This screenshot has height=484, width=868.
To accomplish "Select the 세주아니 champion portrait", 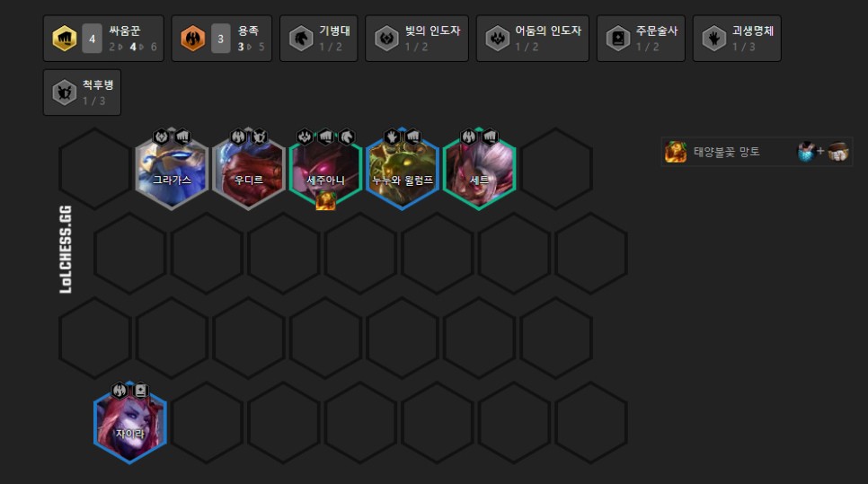I will (325, 169).
